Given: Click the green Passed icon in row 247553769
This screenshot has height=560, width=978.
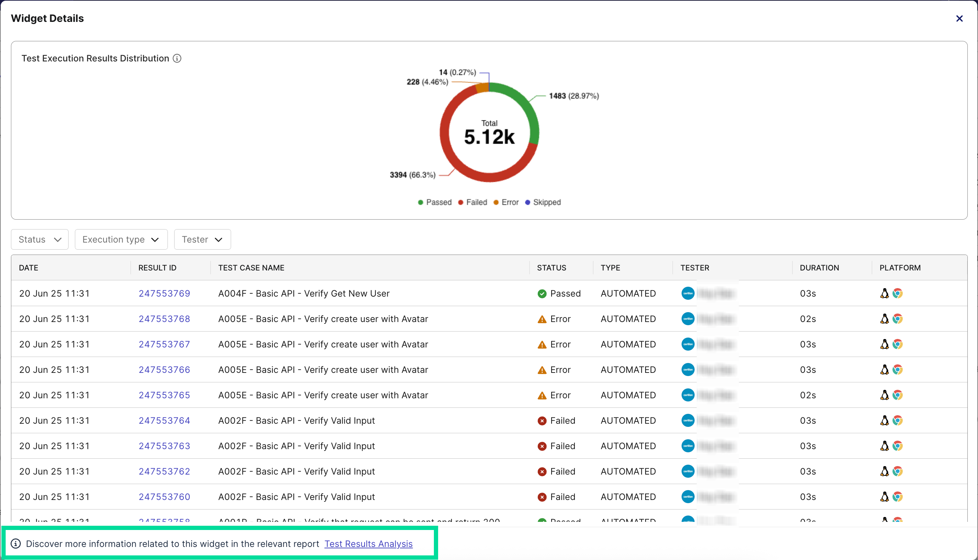Looking at the screenshot, I should [x=542, y=294].
